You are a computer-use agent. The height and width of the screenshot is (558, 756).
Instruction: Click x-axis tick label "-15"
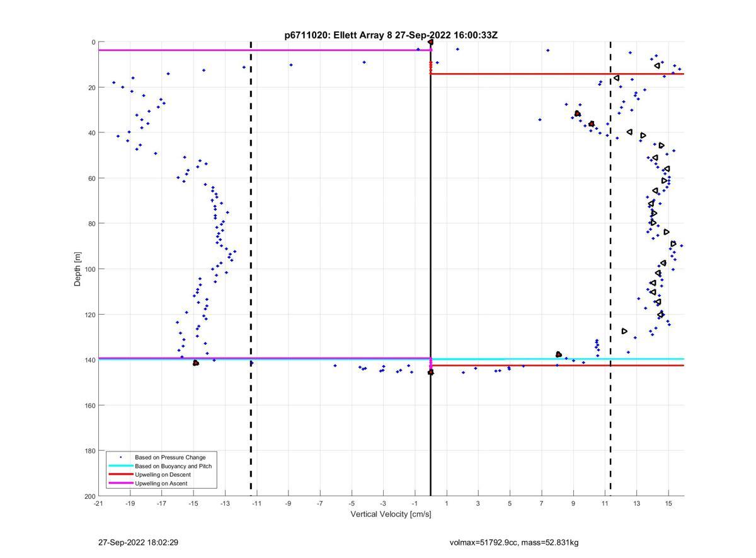pos(193,503)
